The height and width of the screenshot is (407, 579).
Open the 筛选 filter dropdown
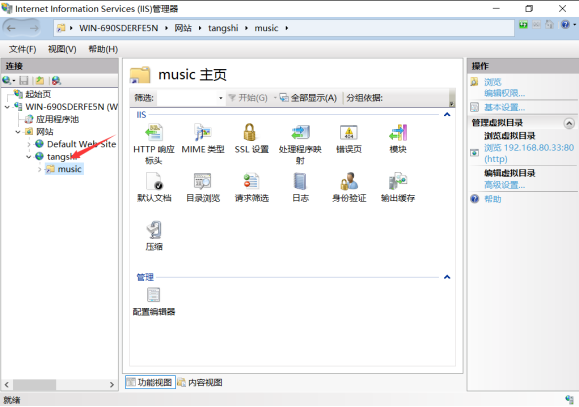(x=220, y=98)
